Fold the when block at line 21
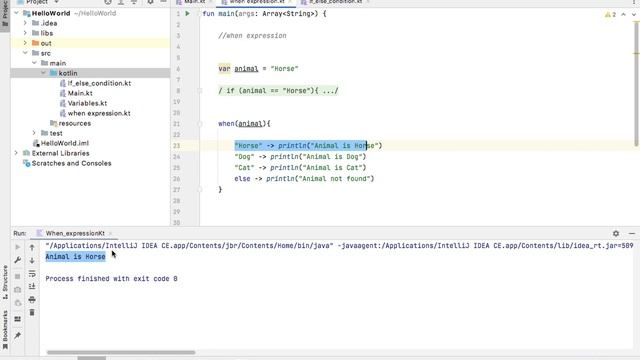Image resolution: width=640 pixels, height=360 pixels. (200, 124)
